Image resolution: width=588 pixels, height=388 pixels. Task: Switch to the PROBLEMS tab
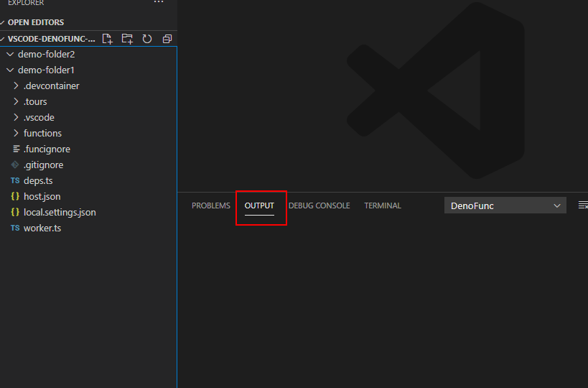click(x=211, y=205)
